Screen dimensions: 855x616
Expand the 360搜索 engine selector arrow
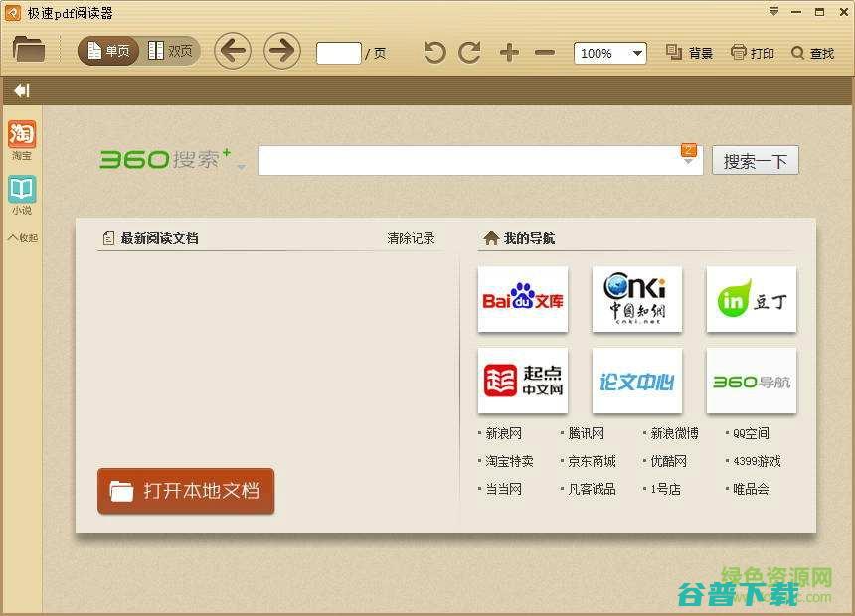(241, 166)
